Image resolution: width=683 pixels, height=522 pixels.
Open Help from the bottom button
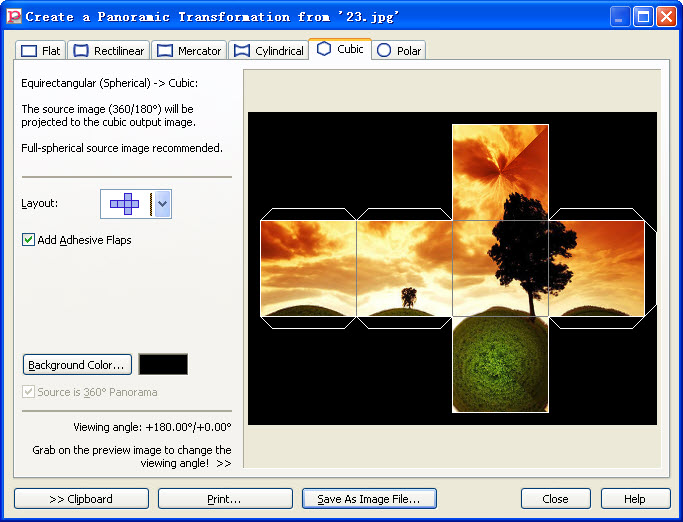(636, 498)
